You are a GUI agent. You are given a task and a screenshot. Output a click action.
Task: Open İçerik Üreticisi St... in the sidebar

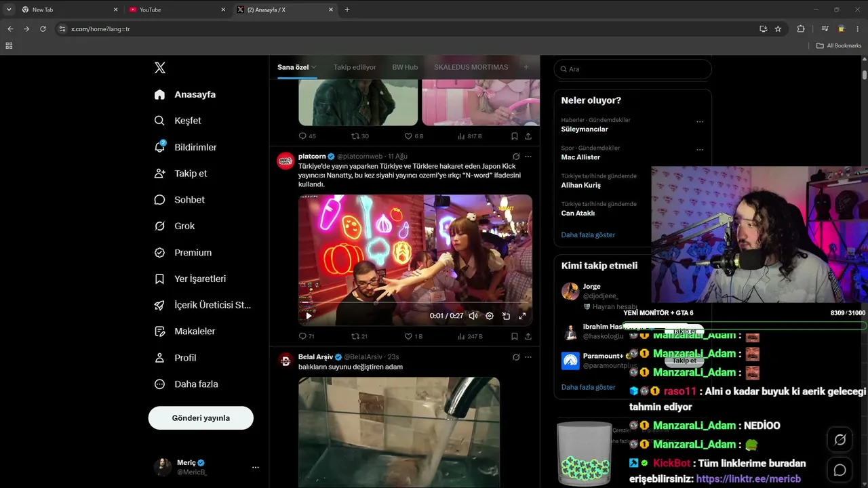point(202,305)
